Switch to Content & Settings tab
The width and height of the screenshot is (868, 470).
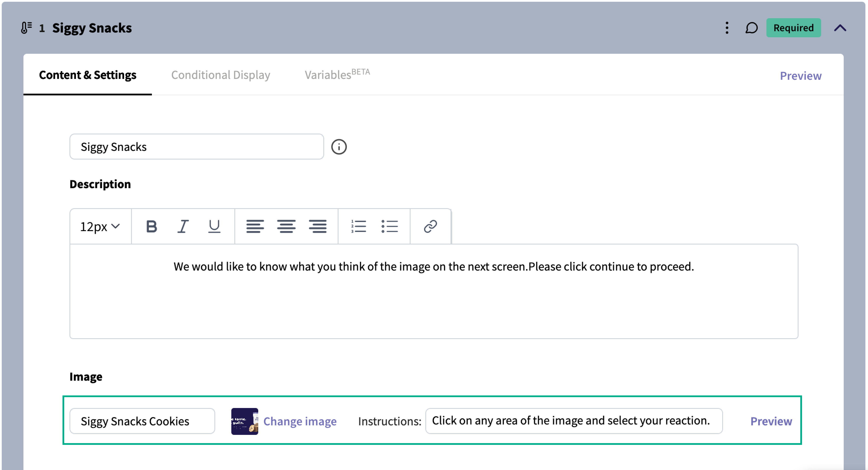coord(88,75)
